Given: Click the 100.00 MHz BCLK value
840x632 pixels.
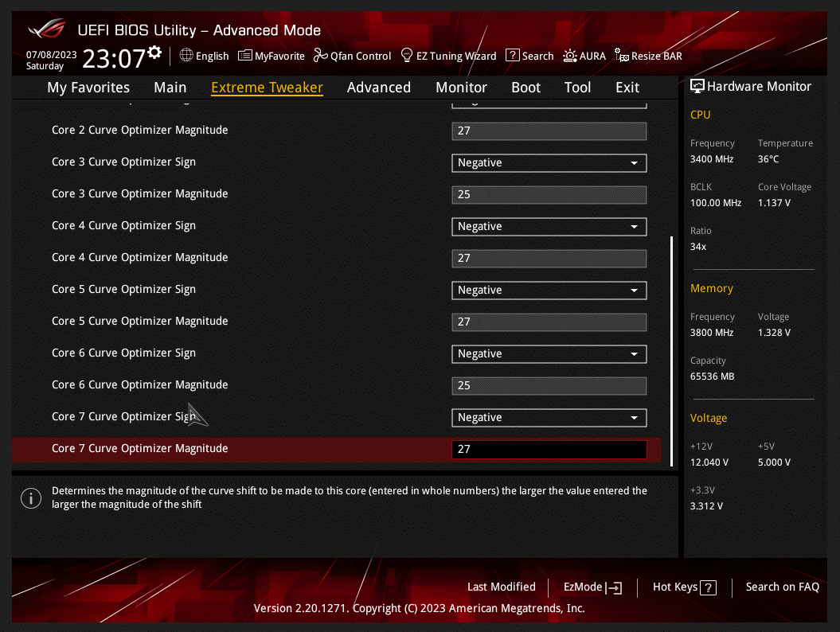Looking at the screenshot, I should (x=716, y=203).
